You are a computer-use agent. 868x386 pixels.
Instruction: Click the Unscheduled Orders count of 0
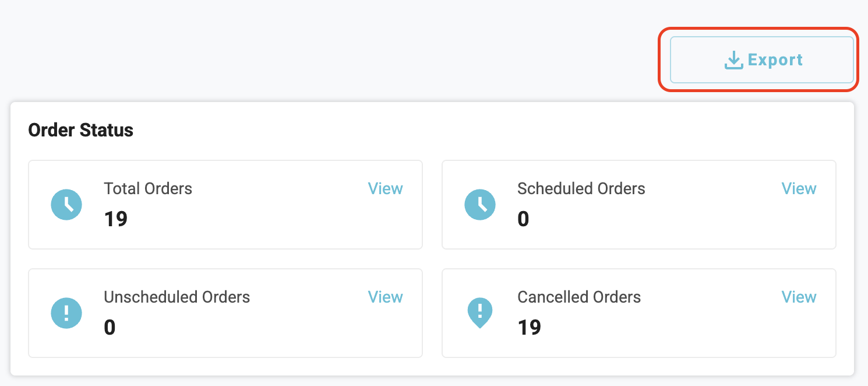click(110, 328)
